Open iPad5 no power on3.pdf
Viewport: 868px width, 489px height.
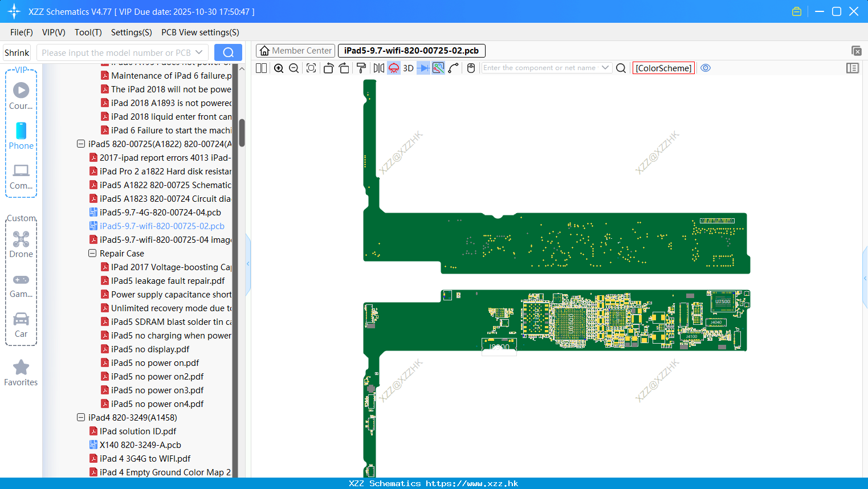157,390
